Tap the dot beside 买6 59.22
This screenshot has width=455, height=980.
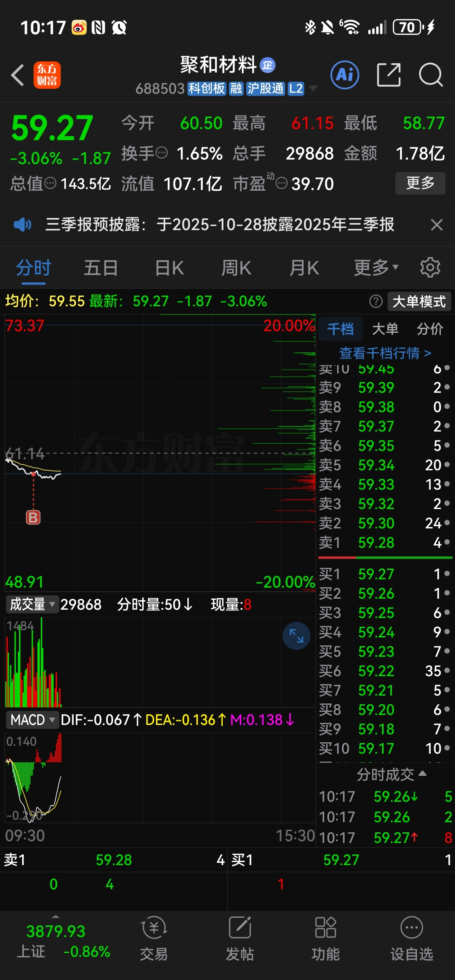click(x=447, y=671)
